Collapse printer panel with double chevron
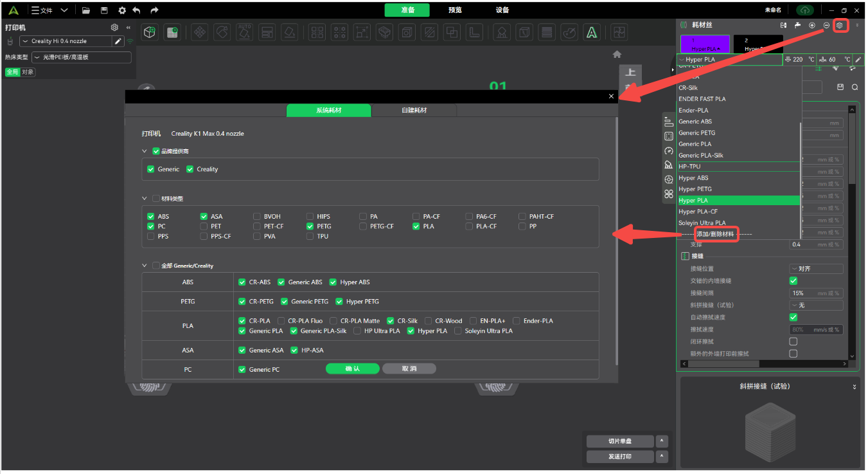Viewport: 868px width, 474px height. (x=128, y=28)
